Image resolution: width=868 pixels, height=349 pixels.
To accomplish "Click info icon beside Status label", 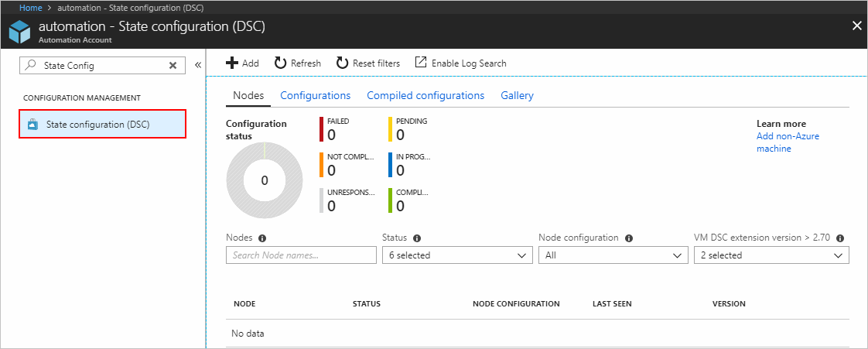I will click(x=417, y=238).
